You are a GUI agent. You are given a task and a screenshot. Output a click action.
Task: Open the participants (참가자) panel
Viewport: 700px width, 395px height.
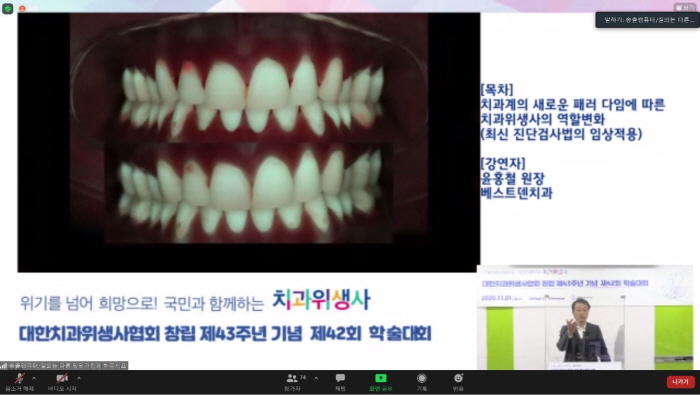tap(292, 383)
